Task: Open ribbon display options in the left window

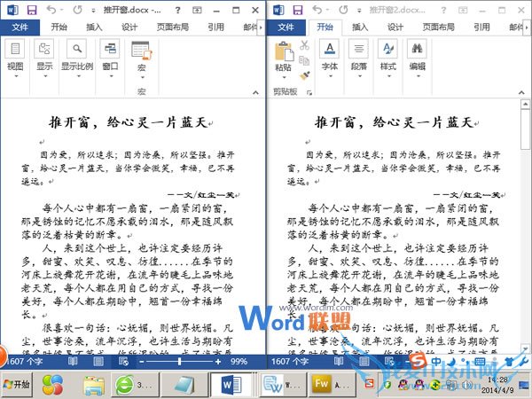Action: pos(197,10)
